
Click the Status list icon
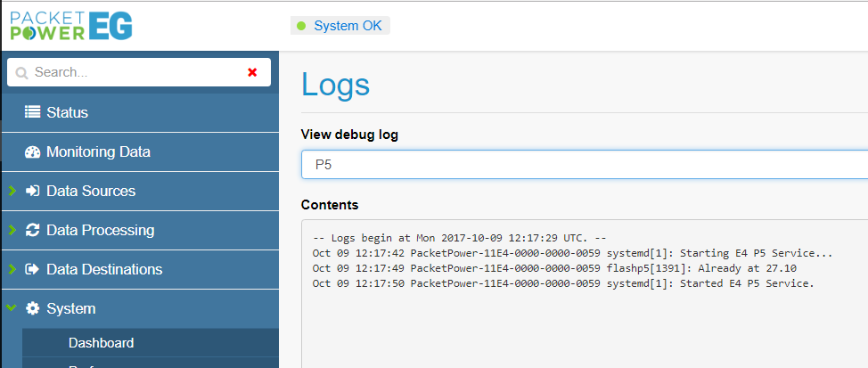coord(33,112)
